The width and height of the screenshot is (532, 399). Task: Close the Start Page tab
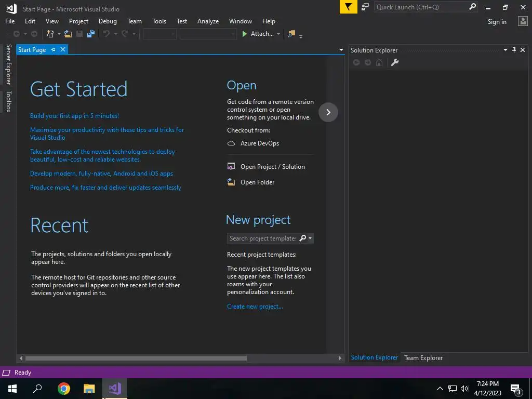[x=63, y=49]
